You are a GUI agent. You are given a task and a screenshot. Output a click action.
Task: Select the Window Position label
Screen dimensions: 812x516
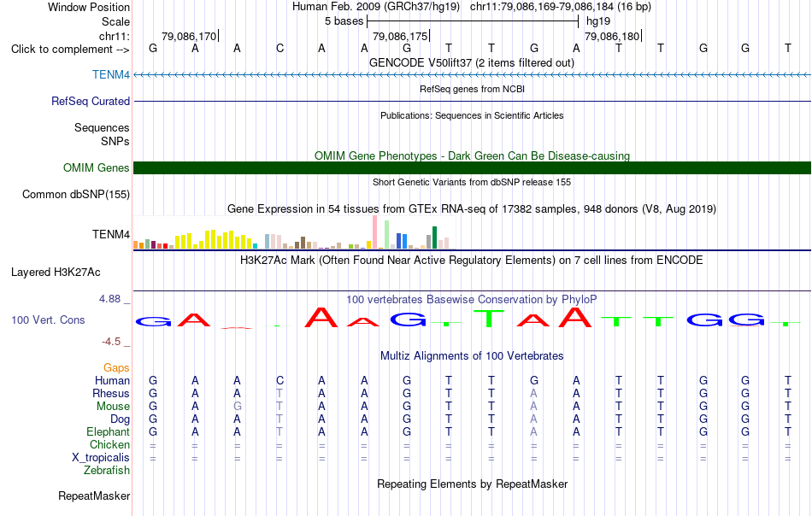[89, 7]
